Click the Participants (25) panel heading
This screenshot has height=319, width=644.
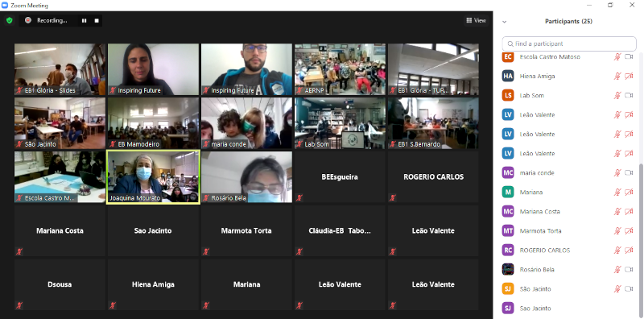click(x=568, y=22)
